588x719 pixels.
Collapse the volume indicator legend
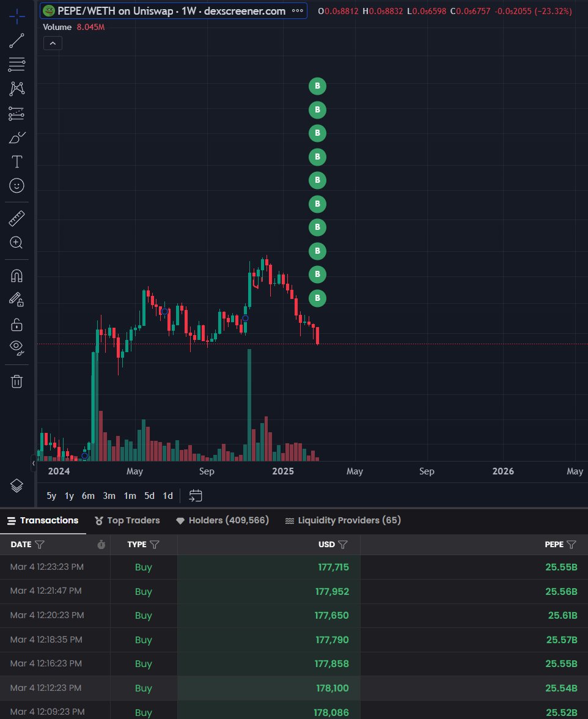[53, 43]
